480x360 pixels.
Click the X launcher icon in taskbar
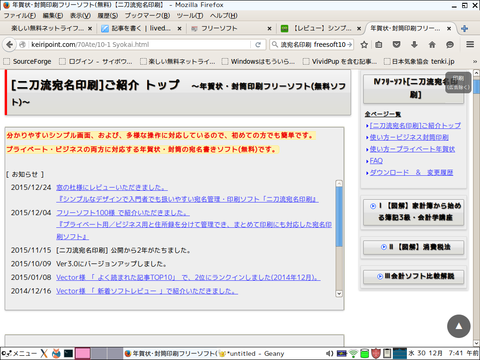pos(44,353)
